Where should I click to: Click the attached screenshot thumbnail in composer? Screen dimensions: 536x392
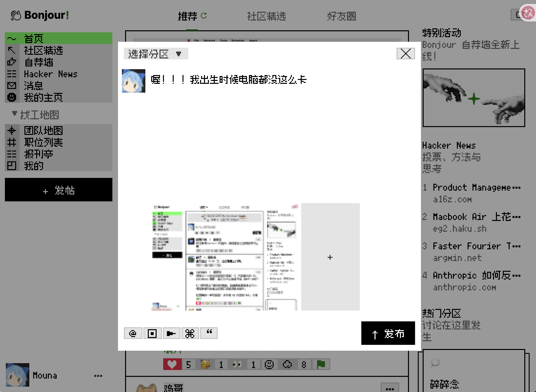[x=225, y=257]
